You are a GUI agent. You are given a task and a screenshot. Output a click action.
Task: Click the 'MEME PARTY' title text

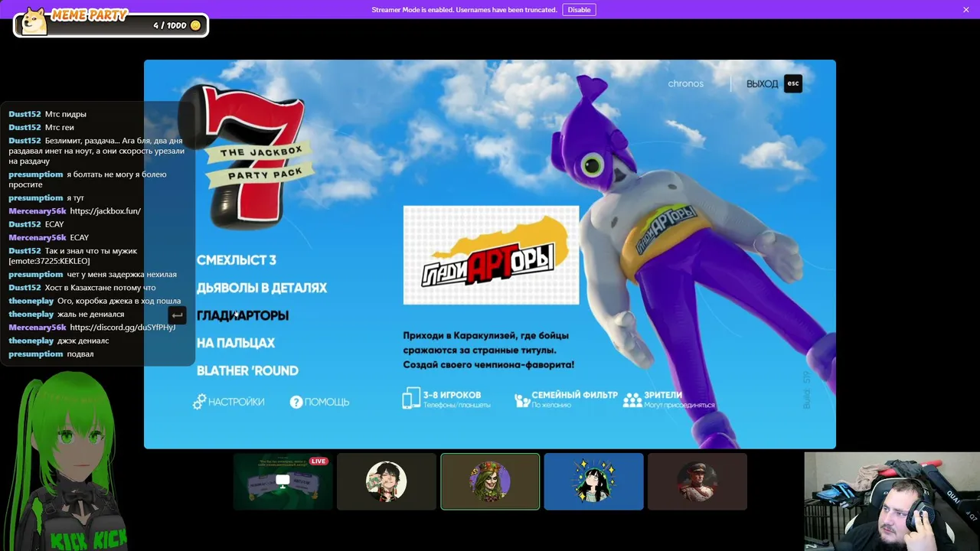(89, 15)
